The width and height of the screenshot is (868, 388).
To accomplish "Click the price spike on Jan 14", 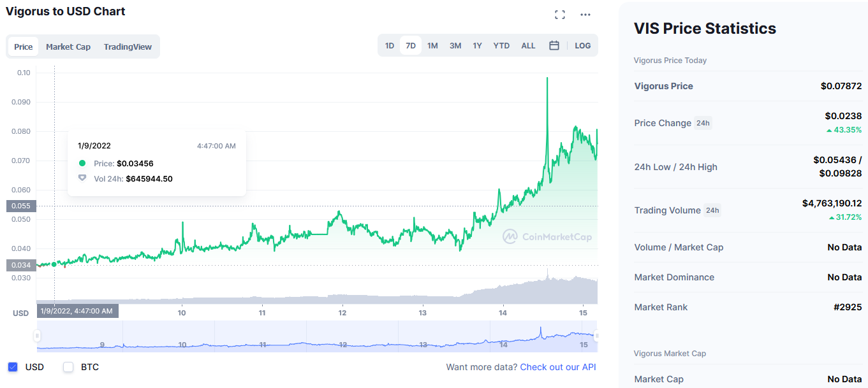I will tap(547, 78).
